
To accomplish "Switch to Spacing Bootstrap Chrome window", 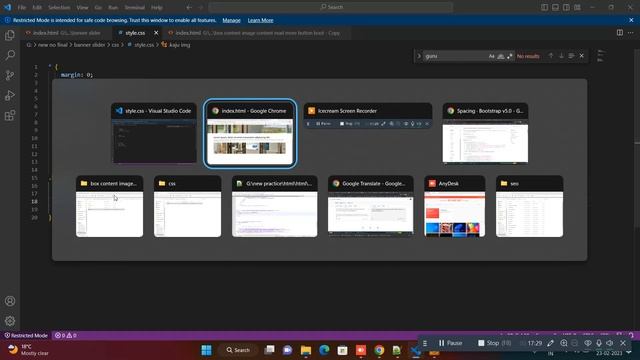I will pyautogui.click(x=485, y=133).
